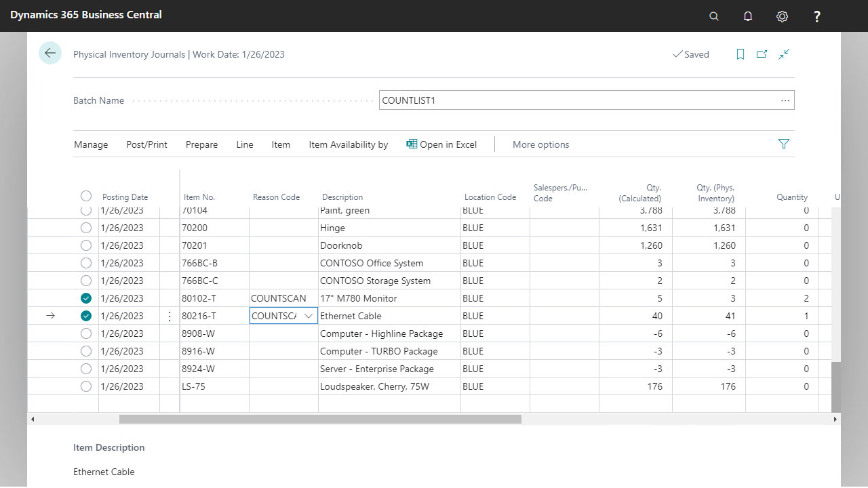Viewport: 868px width, 488px height.
Task: Open the Prepare menu
Action: [202, 144]
